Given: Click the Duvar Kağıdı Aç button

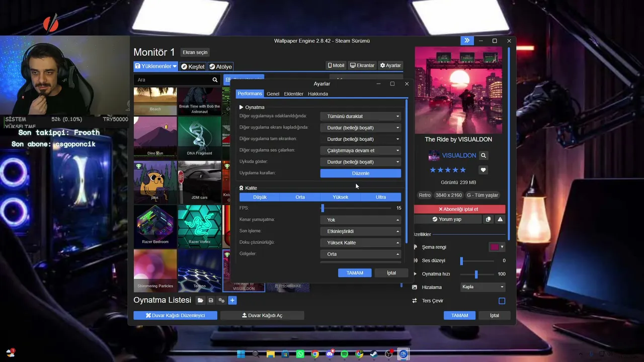Looking at the screenshot, I should point(262,315).
